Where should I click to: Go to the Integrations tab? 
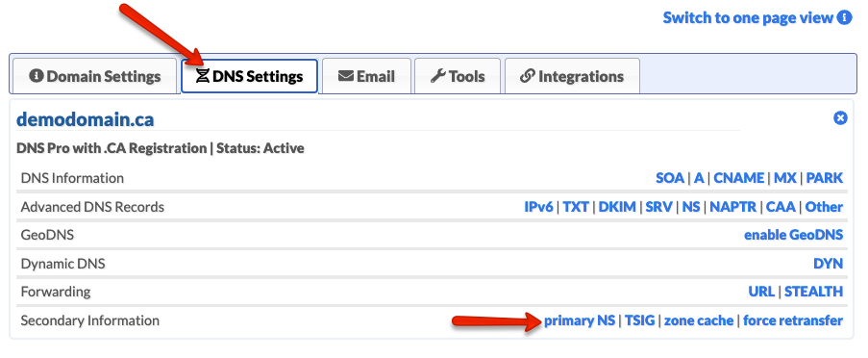pos(572,76)
